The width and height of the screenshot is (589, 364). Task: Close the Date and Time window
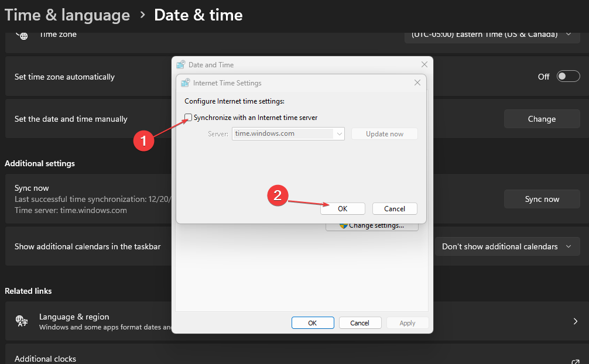point(424,64)
